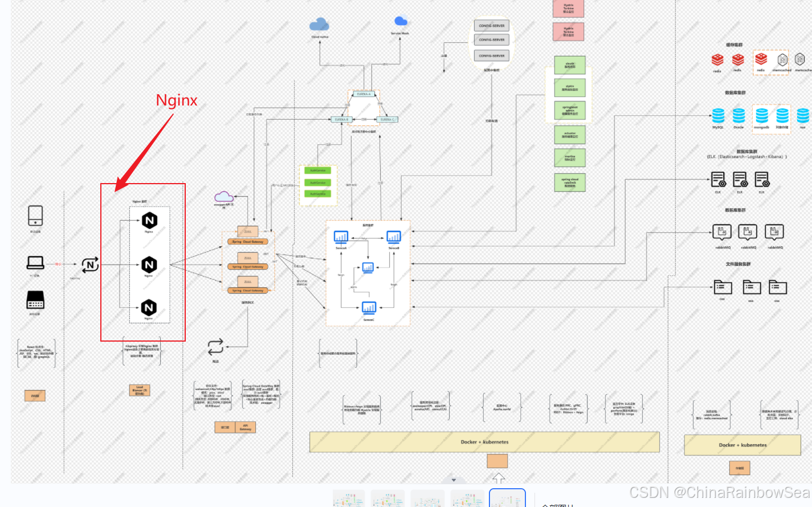Click the first ELK log icon
Screen dimensions: 812x507
(x=718, y=180)
